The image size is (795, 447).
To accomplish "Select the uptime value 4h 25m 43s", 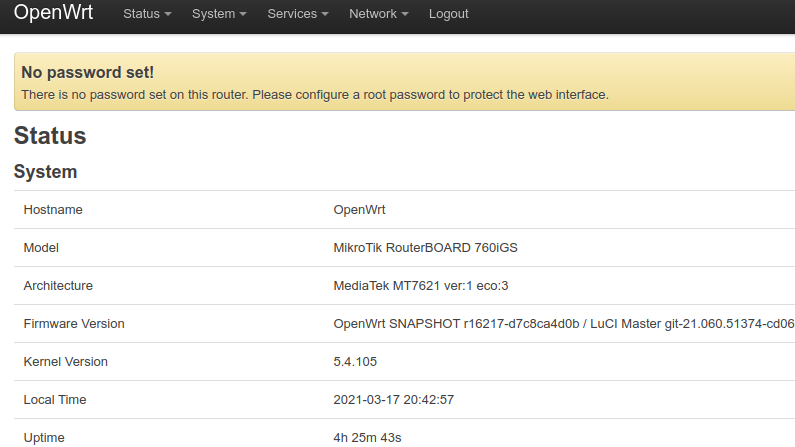I will click(x=367, y=438).
